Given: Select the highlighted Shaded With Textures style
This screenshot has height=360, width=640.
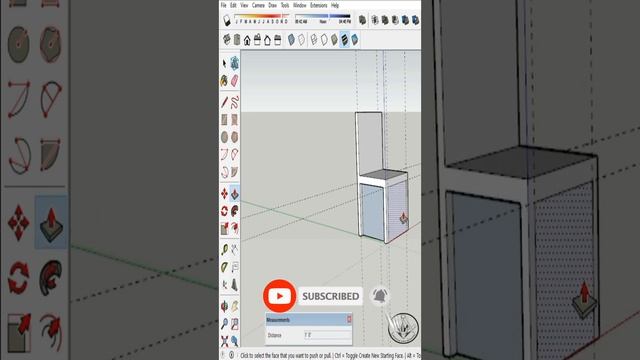Looking at the screenshot, I should click(x=344, y=40).
